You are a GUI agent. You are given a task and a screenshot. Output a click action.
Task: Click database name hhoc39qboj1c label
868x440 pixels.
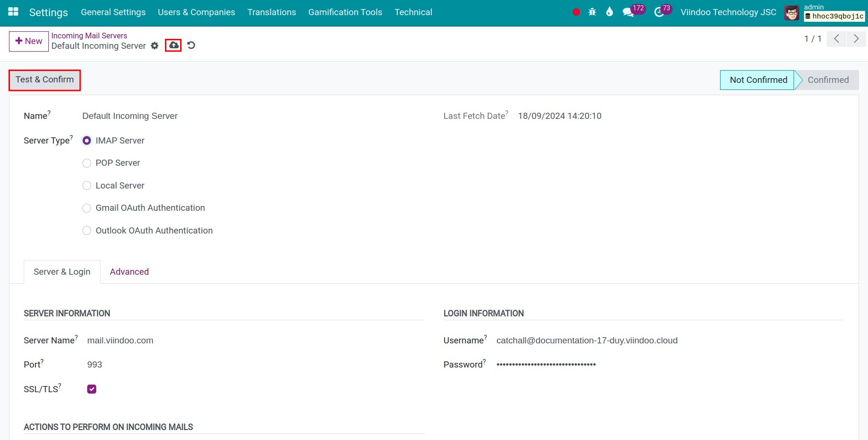pos(835,16)
